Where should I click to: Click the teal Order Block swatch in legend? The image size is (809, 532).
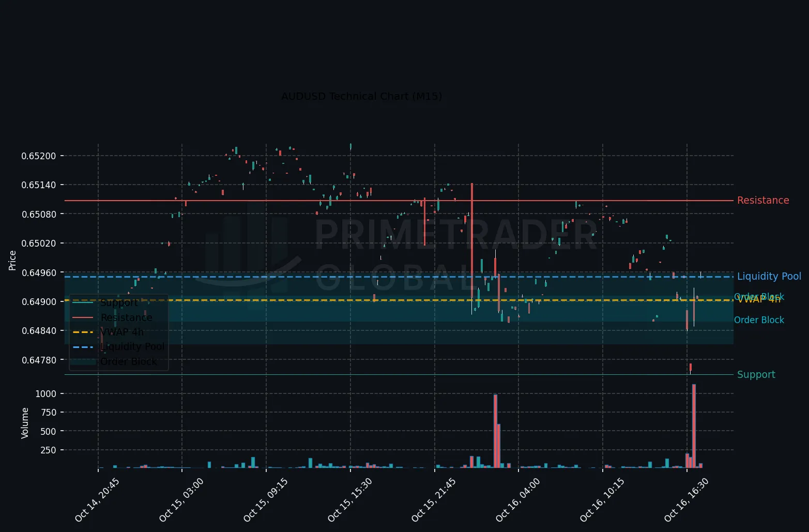tap(83, 361)
